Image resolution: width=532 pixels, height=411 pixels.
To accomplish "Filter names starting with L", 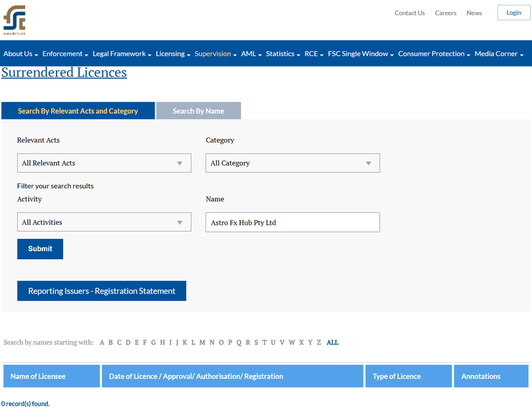I will coord(193,342).
